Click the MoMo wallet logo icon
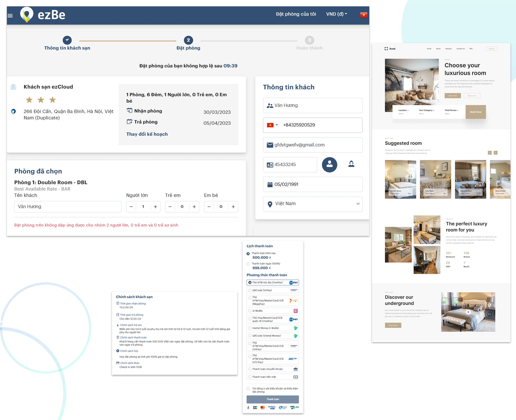This screenshot has height=420, width=516. point(296,311)
